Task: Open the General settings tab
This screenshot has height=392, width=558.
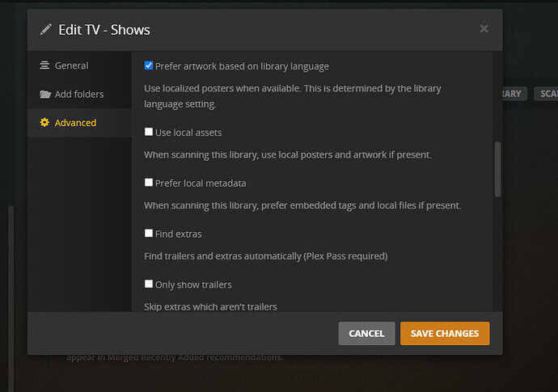Action: (79, 65)
